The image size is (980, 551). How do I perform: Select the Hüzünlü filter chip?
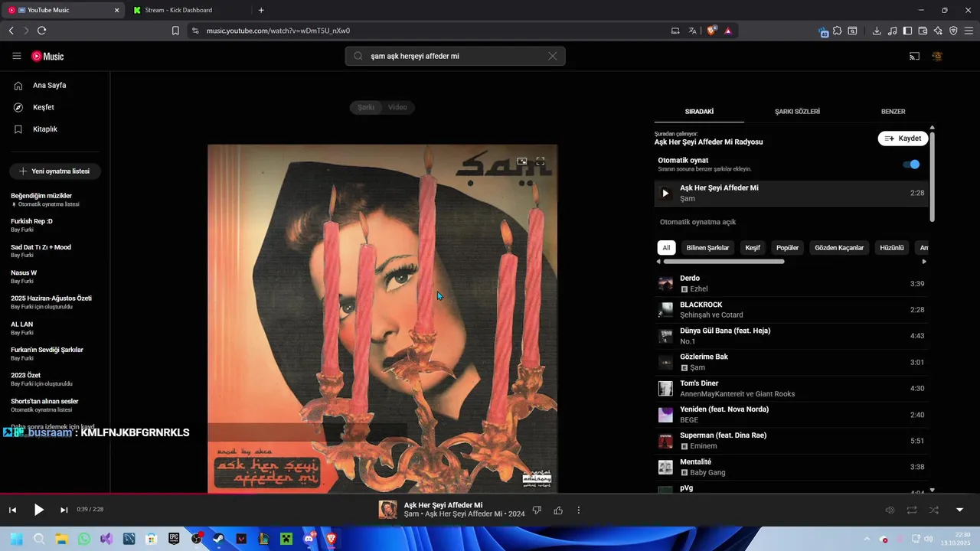point(892,247)
